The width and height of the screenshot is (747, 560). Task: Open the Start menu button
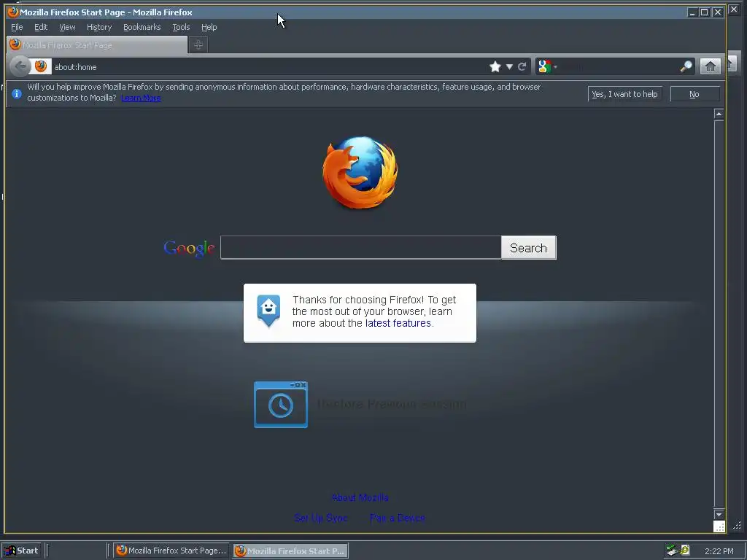[22, 551]
